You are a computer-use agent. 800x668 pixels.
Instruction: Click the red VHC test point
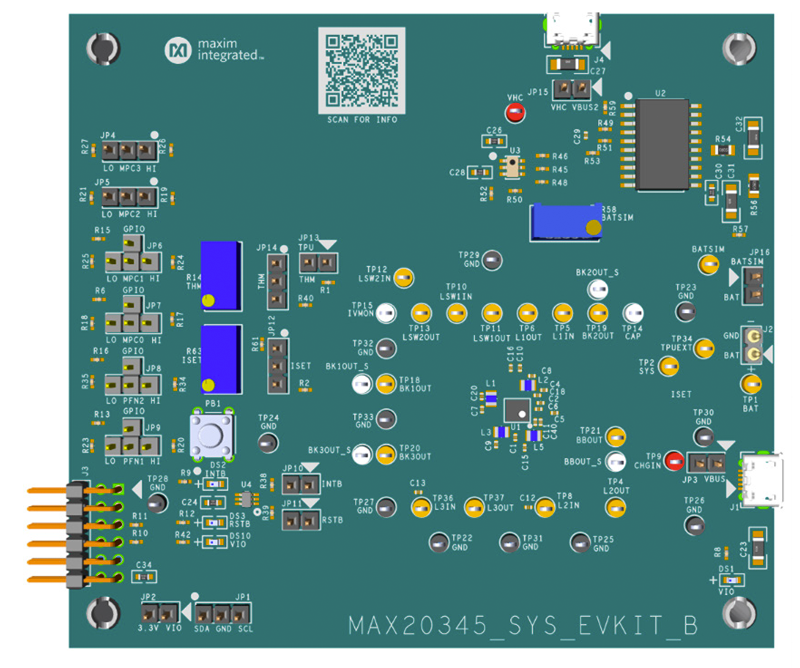515,113
